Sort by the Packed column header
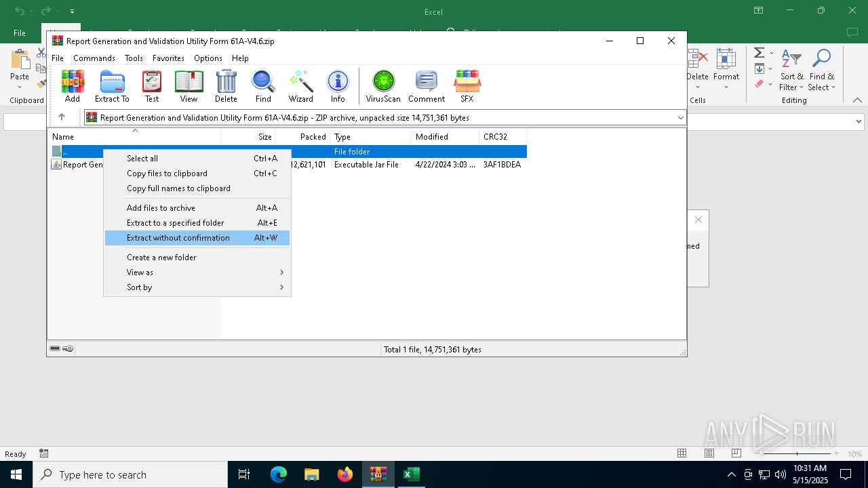The height and width of the screenshot is (488, 868). pos(302,137)
